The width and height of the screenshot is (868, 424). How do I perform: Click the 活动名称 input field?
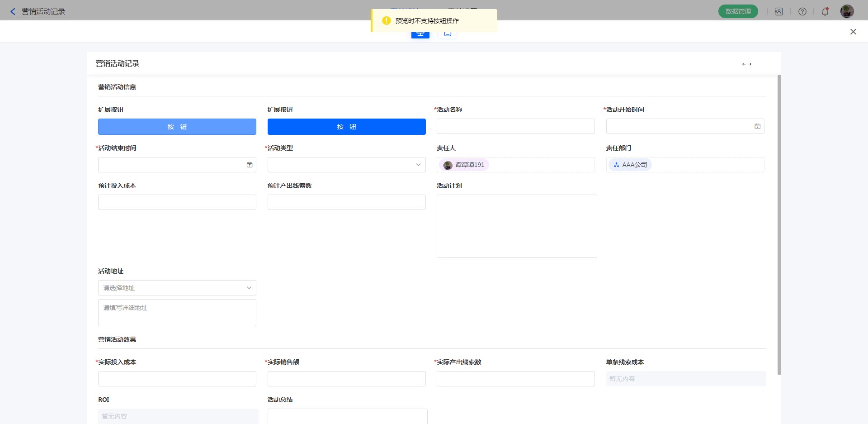tap(515, 127)
